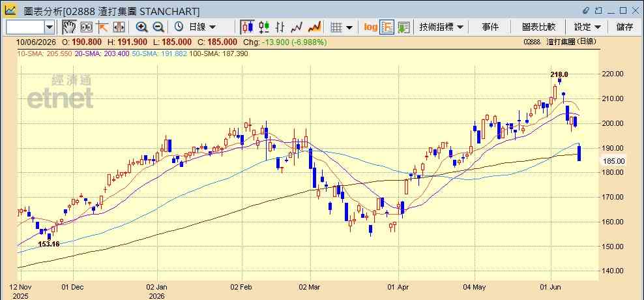Toggle the log scale button
This screenshot has height=300, width=644.
point(370,27)
